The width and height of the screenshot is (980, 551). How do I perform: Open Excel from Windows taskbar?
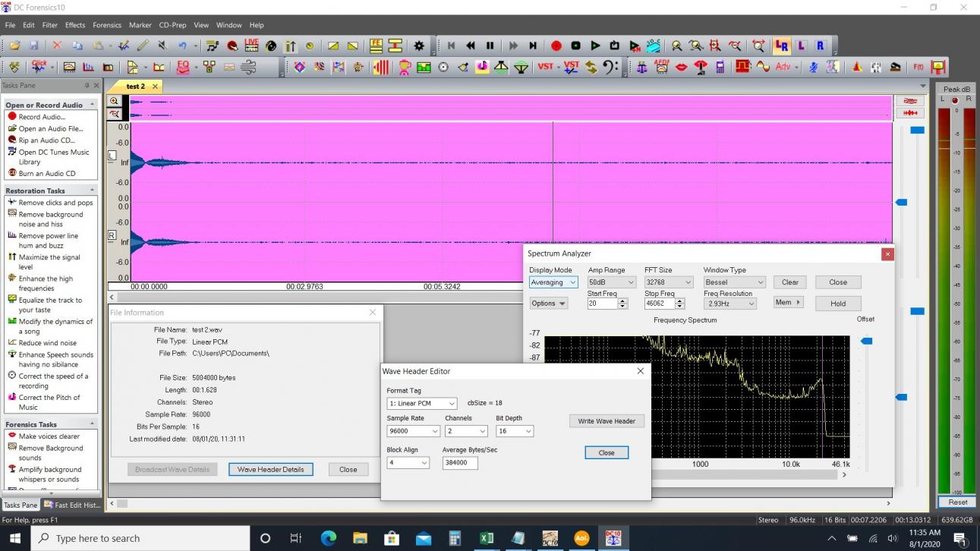(x=486, y=539)
